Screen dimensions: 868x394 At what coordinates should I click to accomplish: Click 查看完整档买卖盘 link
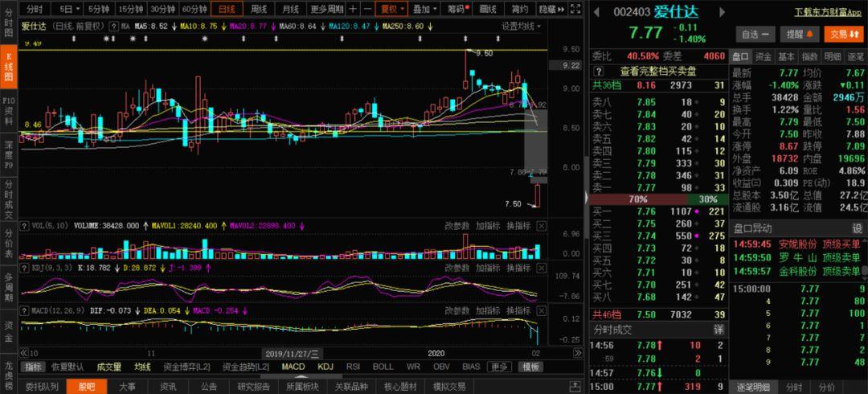(658, 71)
